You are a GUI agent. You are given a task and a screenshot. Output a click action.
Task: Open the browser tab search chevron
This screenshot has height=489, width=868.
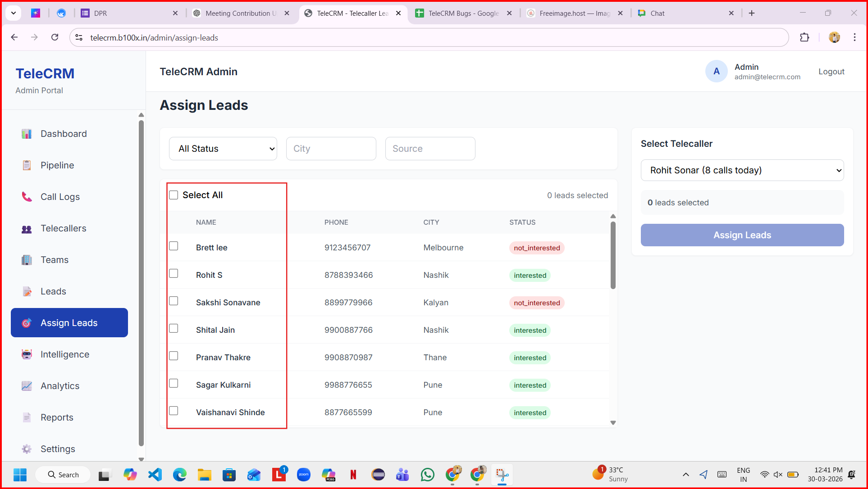(14, 13)
